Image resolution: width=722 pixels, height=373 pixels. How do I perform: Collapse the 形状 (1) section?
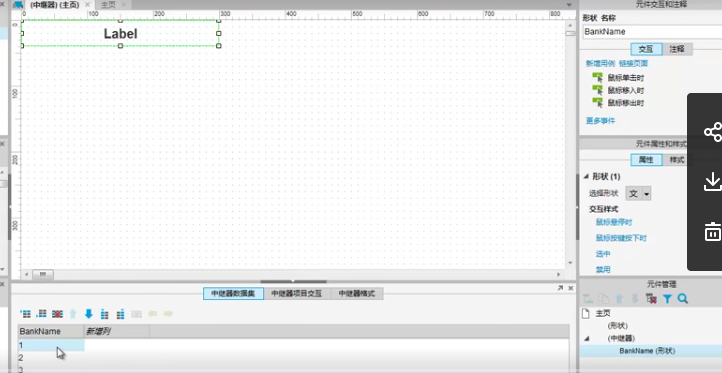click(x=586, y=176)
